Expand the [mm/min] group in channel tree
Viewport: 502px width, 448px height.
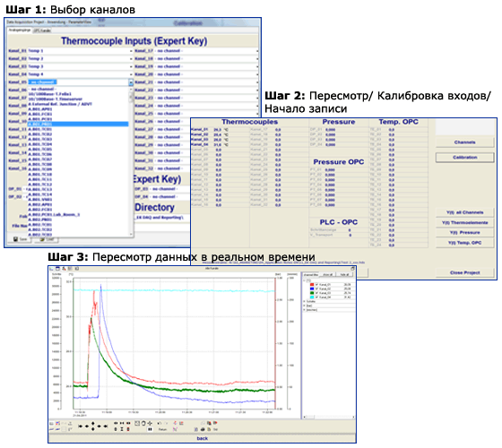click(304, 309)
